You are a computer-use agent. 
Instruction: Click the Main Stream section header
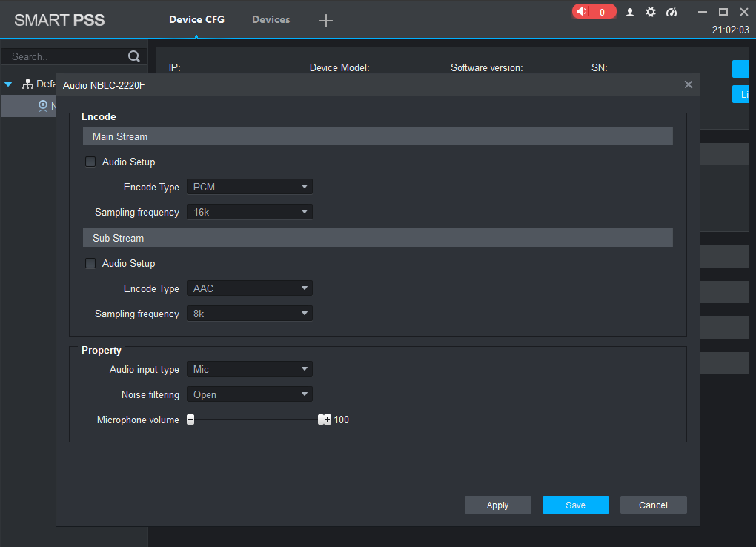(377, 136)
